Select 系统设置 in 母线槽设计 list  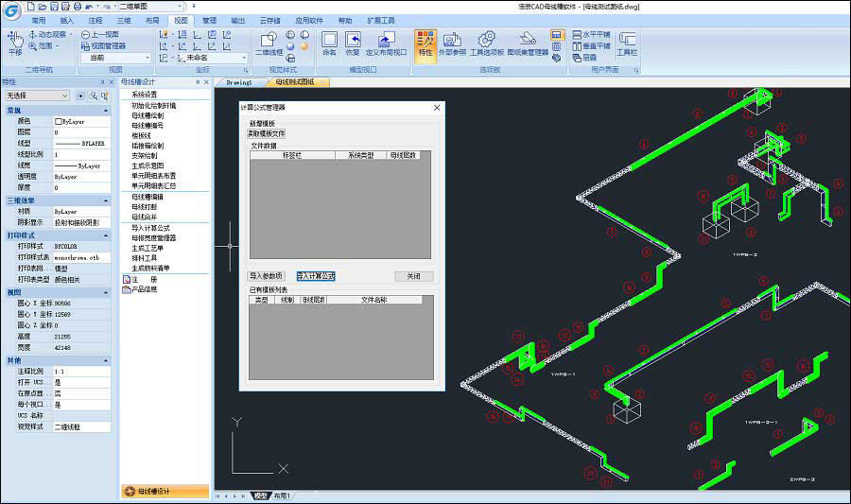pos(144,95)
